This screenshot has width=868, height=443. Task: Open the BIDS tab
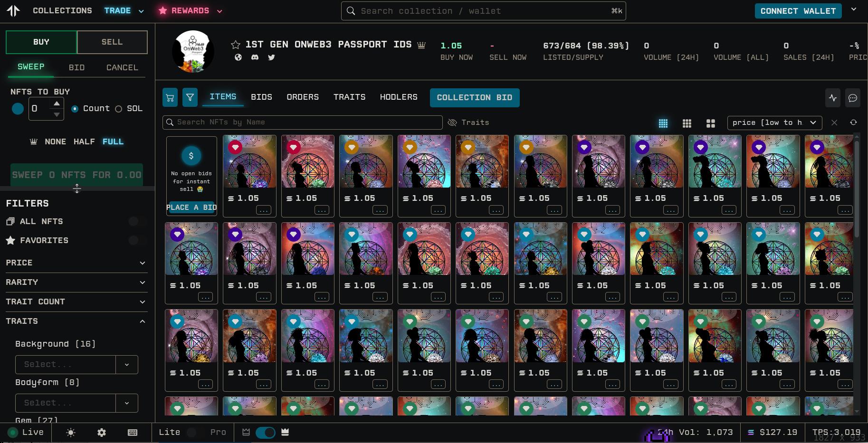(261, 97)
